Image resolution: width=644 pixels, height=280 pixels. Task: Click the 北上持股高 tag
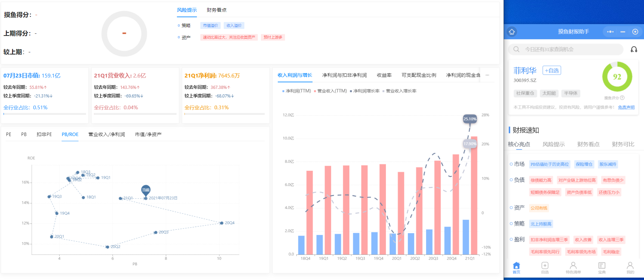(541, 224)
